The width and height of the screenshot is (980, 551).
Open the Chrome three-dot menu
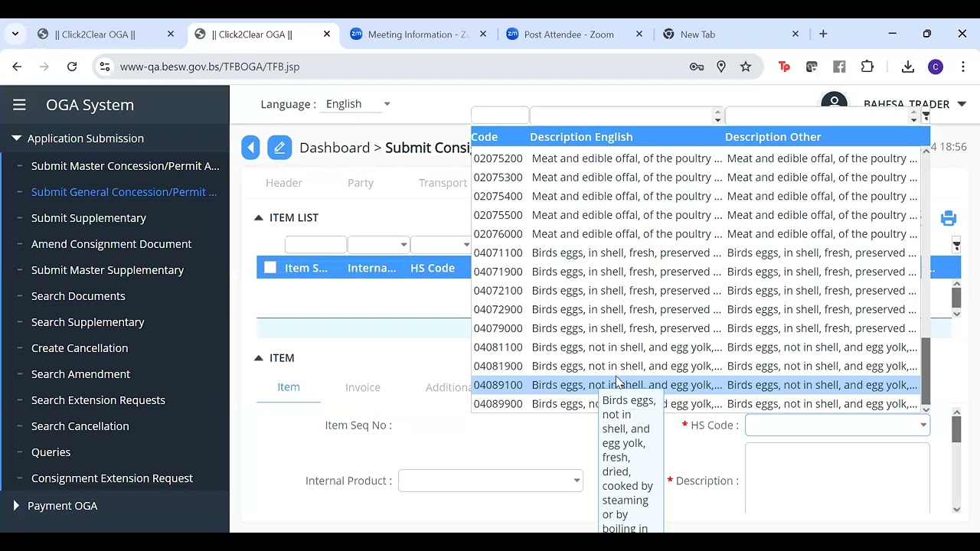point(963,67)
